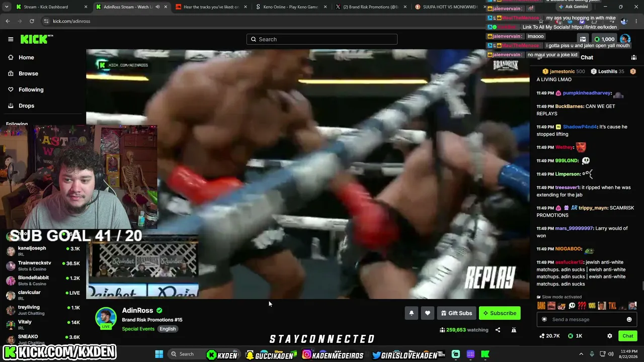The image size is (644, 362).
Task: Open chat settings gear
Action: point(610,336)
